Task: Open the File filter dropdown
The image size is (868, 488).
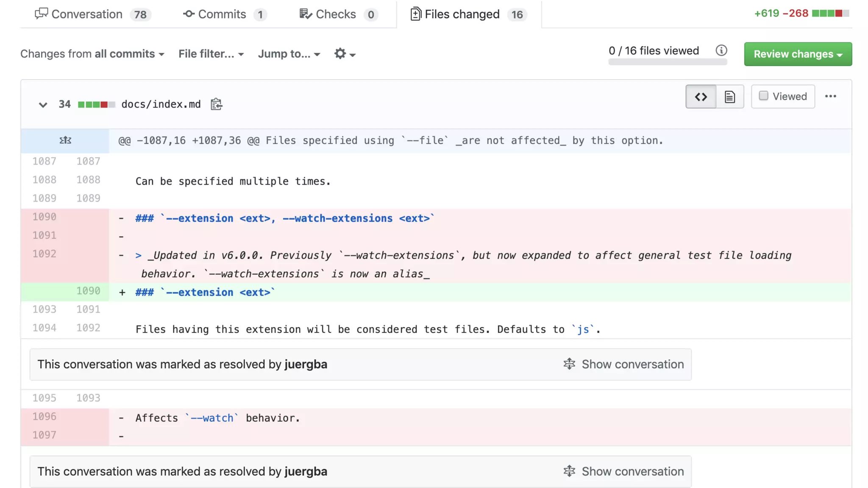Action: tap(211, 54)
